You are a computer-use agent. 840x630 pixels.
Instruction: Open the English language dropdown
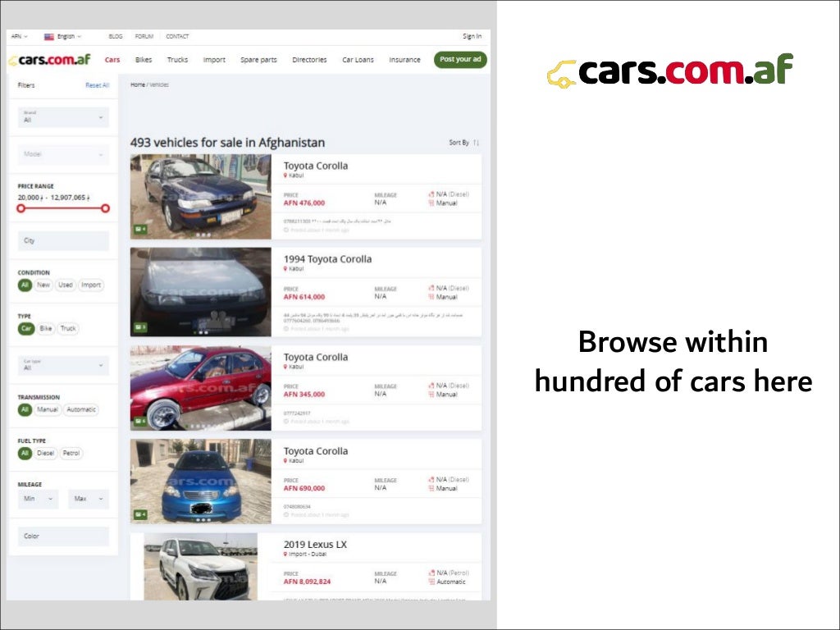click(x=69, y=37)
